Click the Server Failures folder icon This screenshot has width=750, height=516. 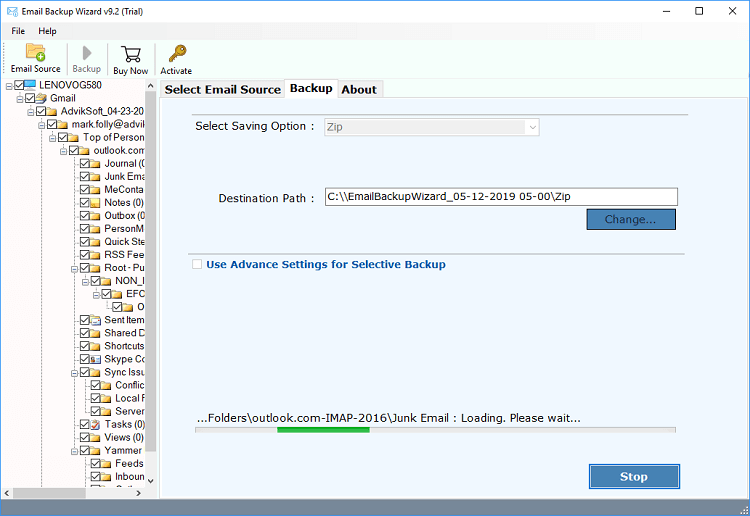point(106,411)
